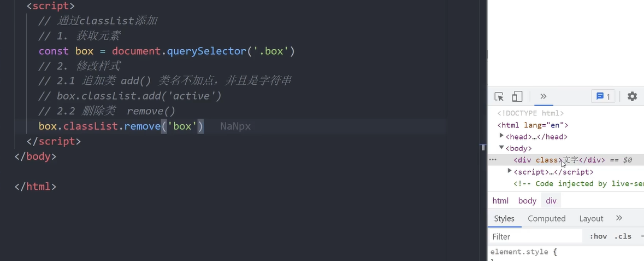
Task: Click the ellipsis beside the div row
Action: (x=493, y=160)
